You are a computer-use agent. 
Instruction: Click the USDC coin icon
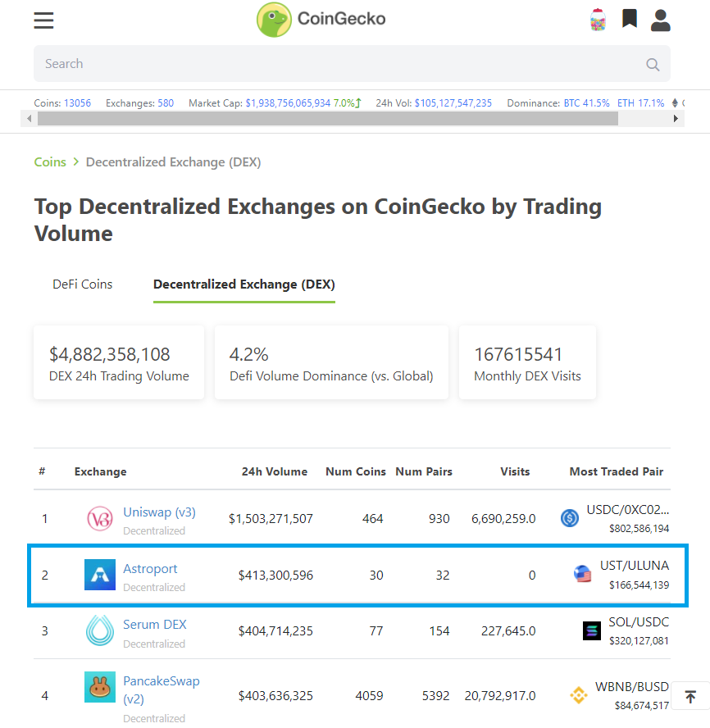pyautogui.click(x=570, y=517)
